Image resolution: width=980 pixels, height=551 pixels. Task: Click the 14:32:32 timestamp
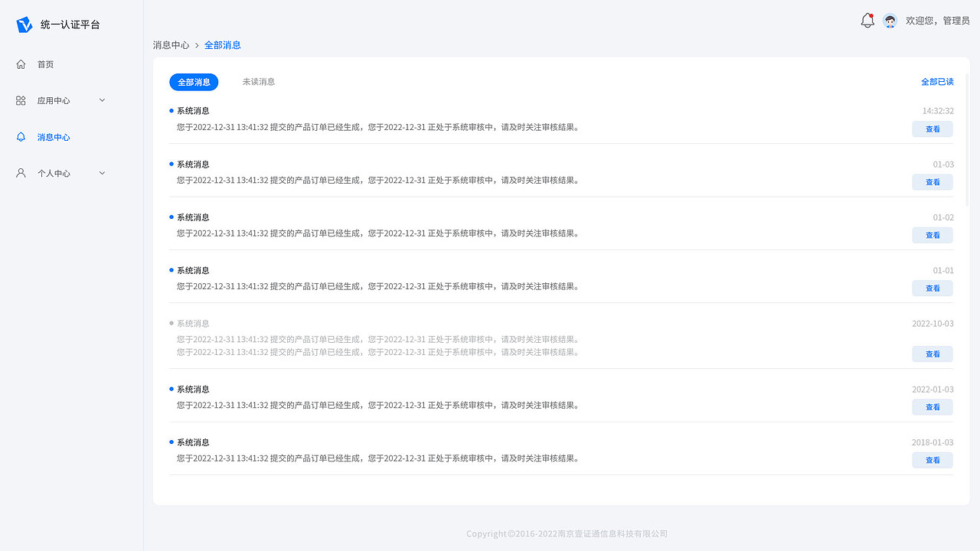(x=938, y=111)
